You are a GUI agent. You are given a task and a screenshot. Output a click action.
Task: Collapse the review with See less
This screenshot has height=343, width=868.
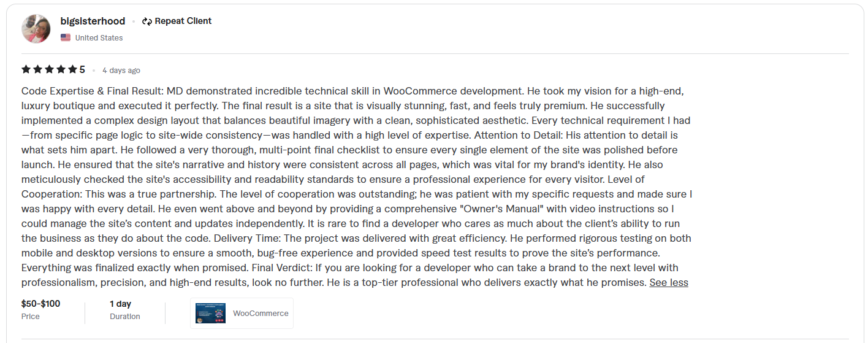pyautogui.click(x=669, y=283)
